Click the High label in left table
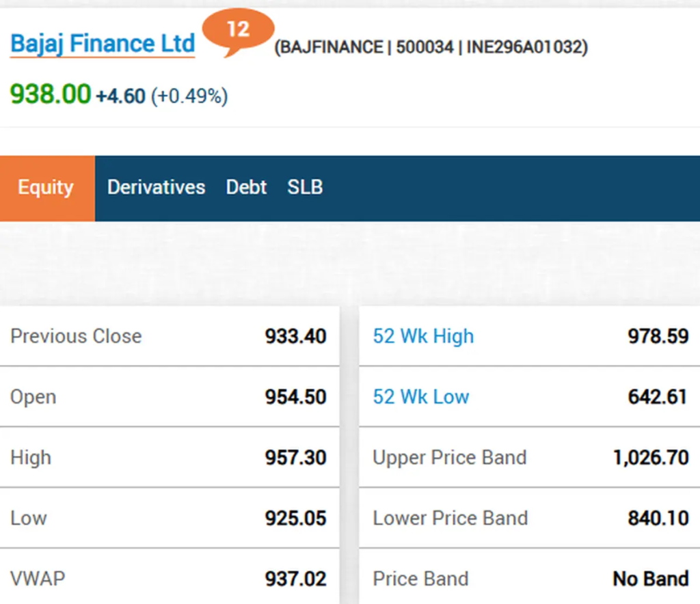The image size is (700, 604). pos(31,458)
